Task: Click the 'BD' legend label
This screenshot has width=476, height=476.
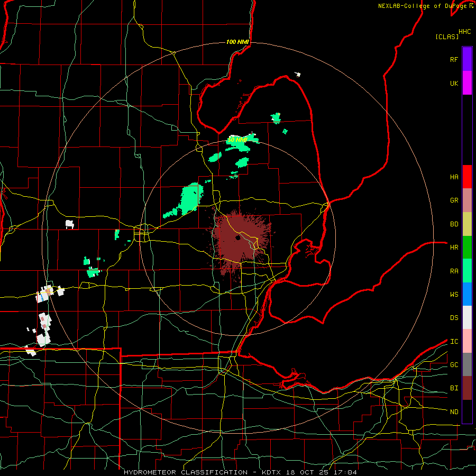Action: pyautogui.click(x=454, y=224)
